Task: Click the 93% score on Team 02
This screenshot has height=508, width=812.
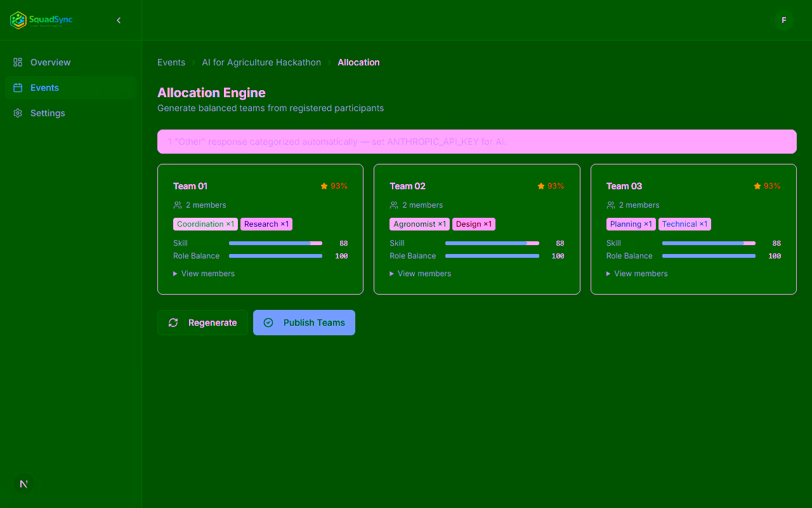Action: [x=556, y=186]
